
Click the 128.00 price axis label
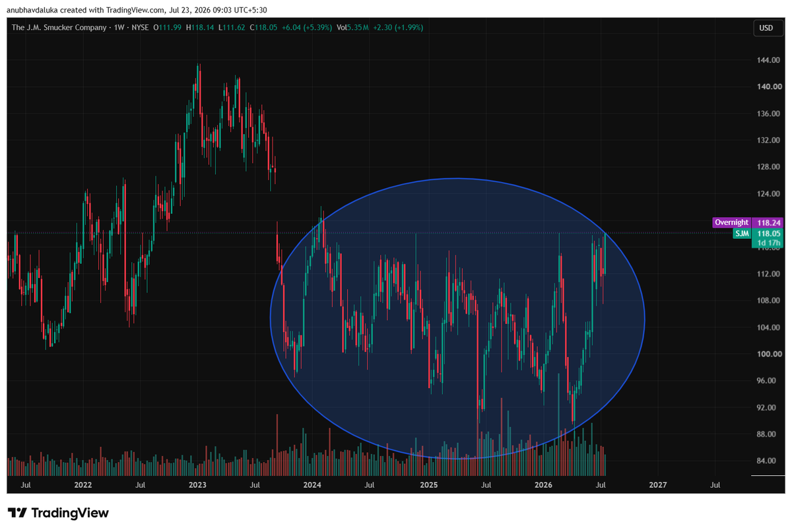point(767,167)
